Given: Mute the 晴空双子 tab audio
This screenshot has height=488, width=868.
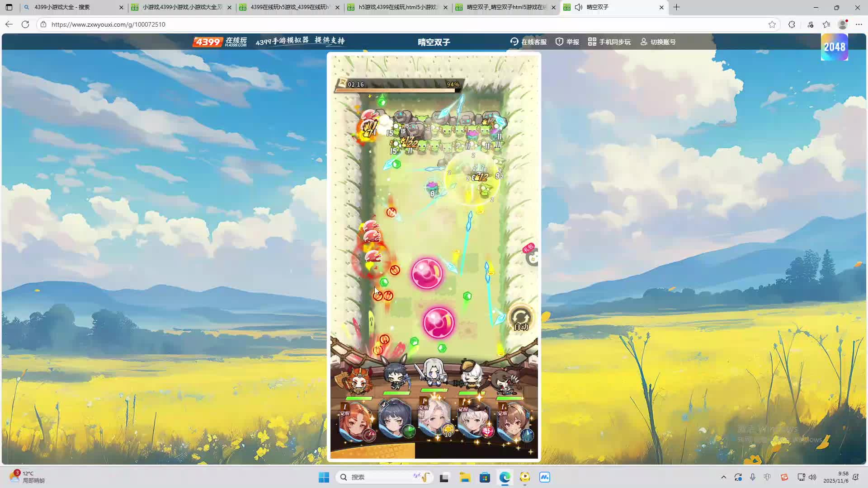Looking at the screenshot, I should pos(578,7).
